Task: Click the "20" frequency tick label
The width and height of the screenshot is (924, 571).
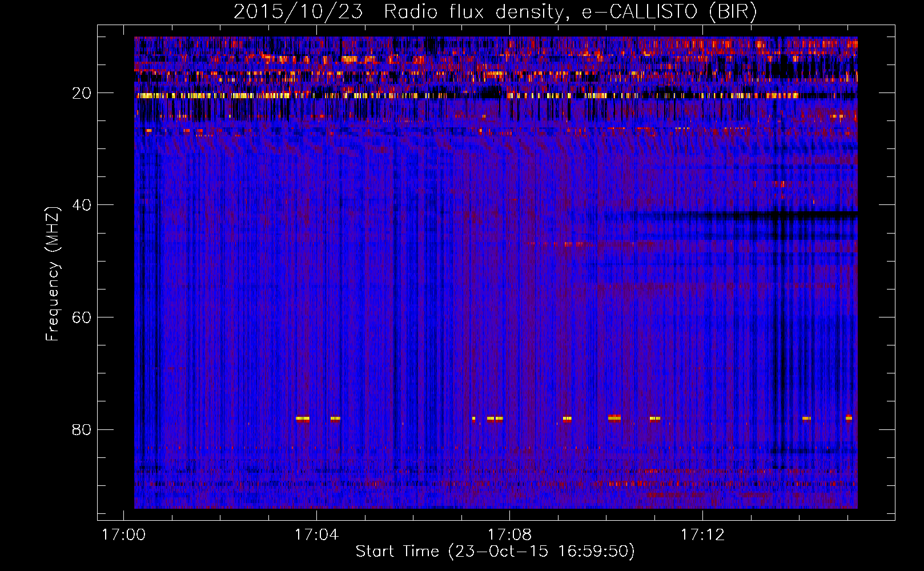Action: (82, 93)
